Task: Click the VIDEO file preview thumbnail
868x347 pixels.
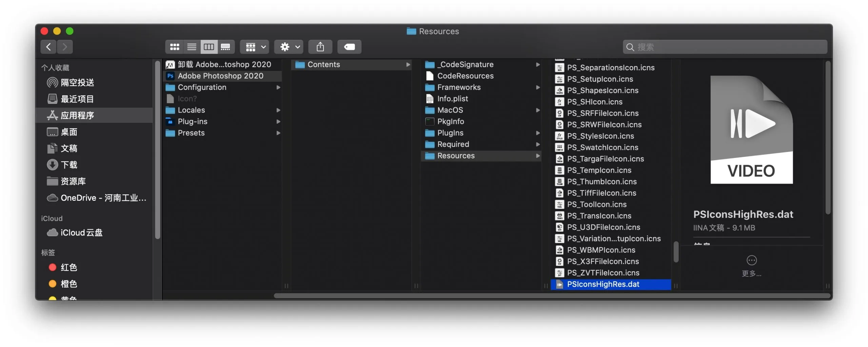Action: tap(751, 130)
